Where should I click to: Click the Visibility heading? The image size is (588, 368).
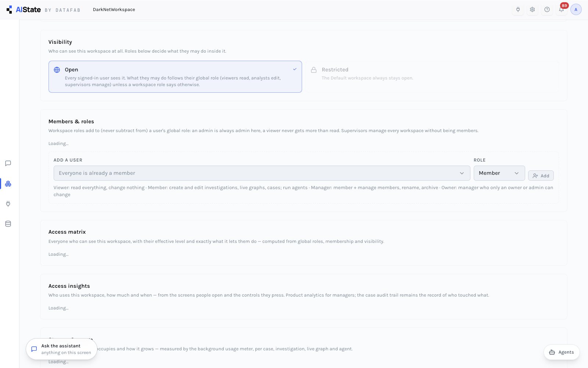click(60, 42)
